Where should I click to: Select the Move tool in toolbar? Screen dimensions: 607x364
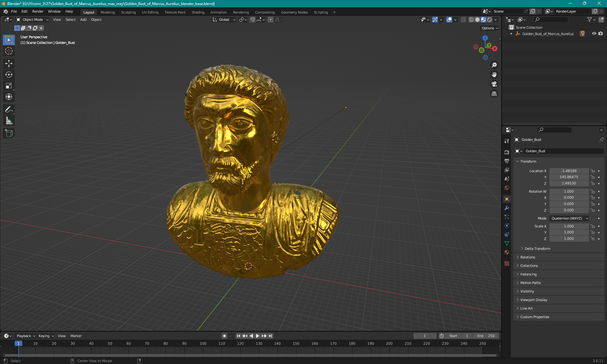click(9, 64)
